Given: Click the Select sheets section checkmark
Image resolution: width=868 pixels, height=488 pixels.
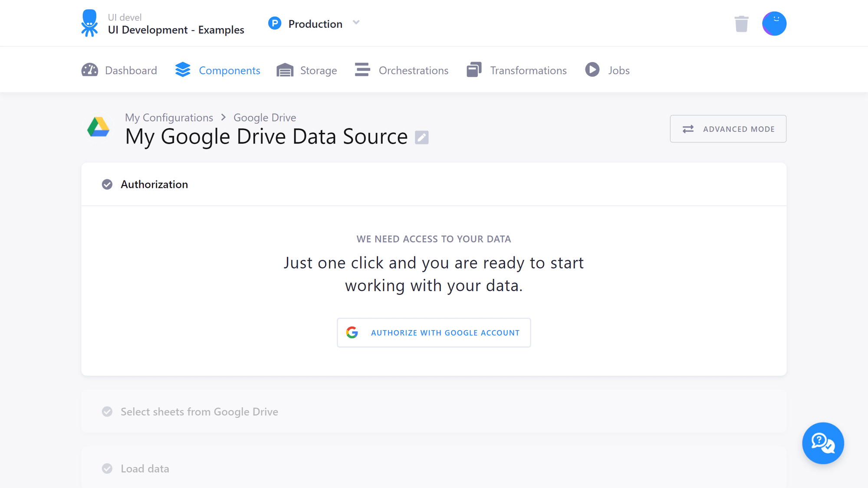Looking at the screenshot, I should pyautogui.click(x=107, y=411).
